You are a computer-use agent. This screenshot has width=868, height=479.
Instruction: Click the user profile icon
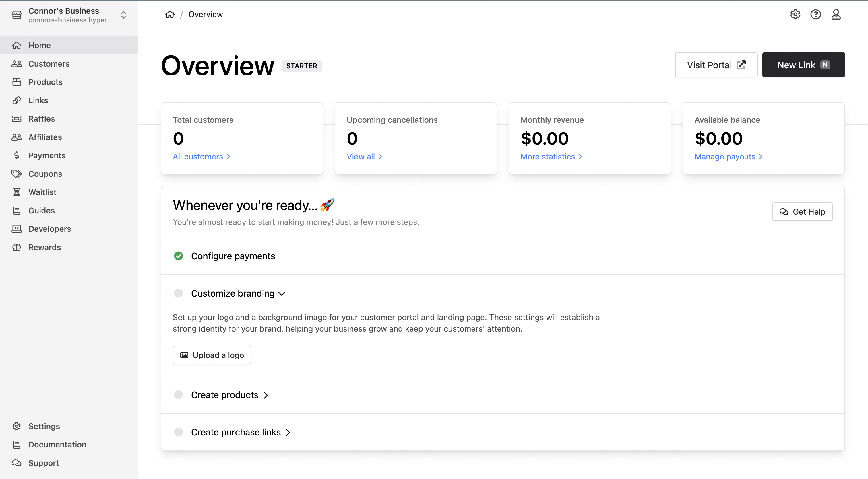[x=836, y=14]
